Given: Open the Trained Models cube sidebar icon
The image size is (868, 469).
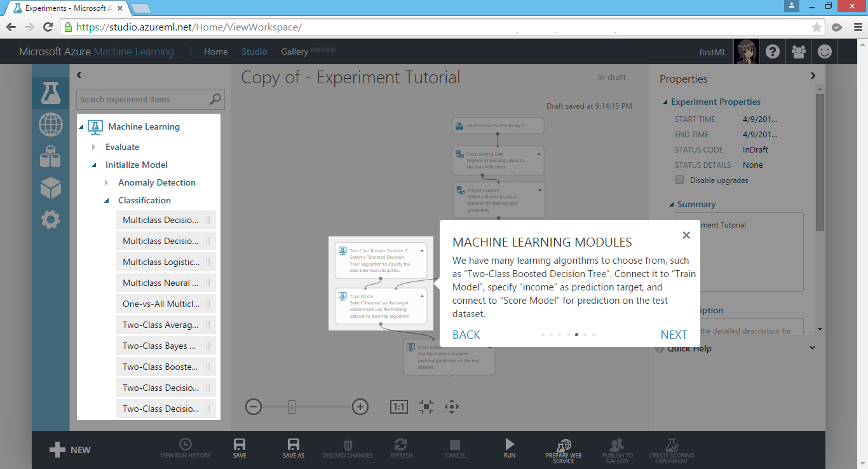Looking at the screenshot, I should click(51, 187).
